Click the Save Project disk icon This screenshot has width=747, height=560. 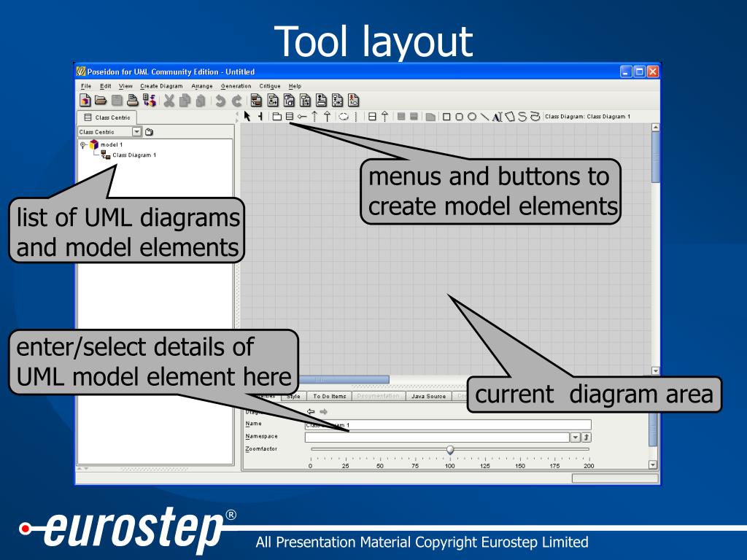pos(117,100)
